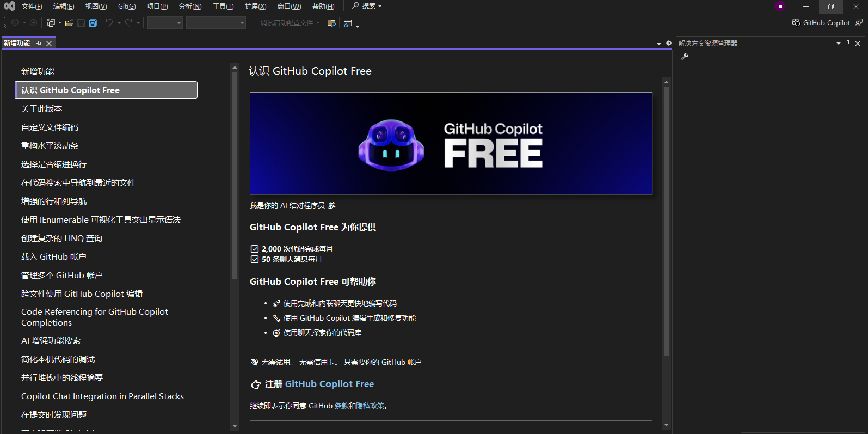Open the solution configuration combo box
The image size is (868, 434).
(x=165, y=23)
